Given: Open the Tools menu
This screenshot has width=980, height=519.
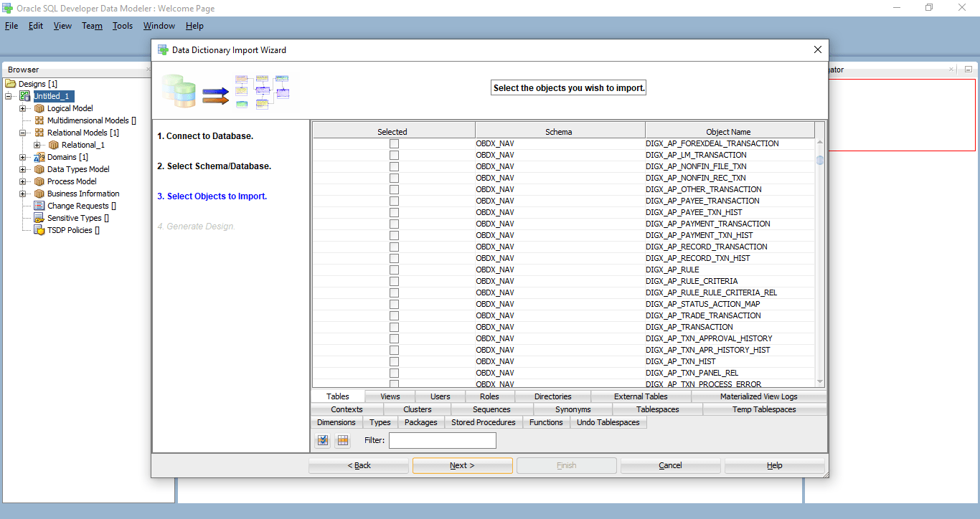Looking at the screenshot, I should click(123, 26).
